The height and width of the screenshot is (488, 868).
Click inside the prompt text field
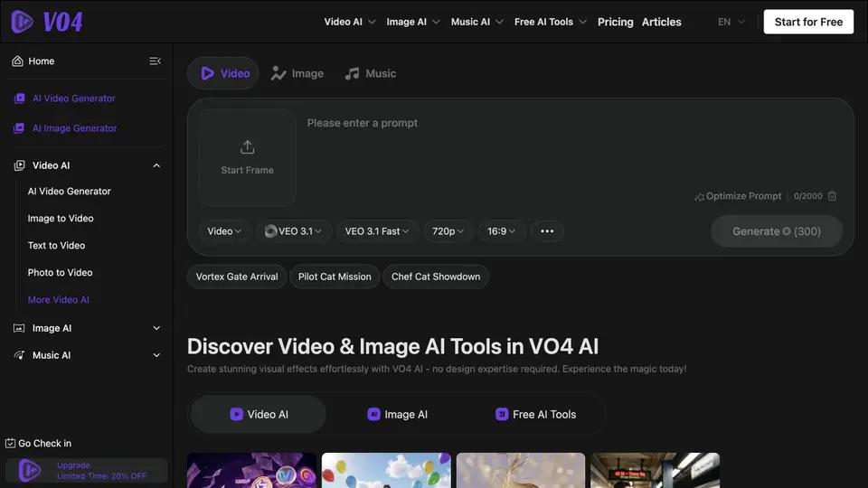[x=571, y=151]
